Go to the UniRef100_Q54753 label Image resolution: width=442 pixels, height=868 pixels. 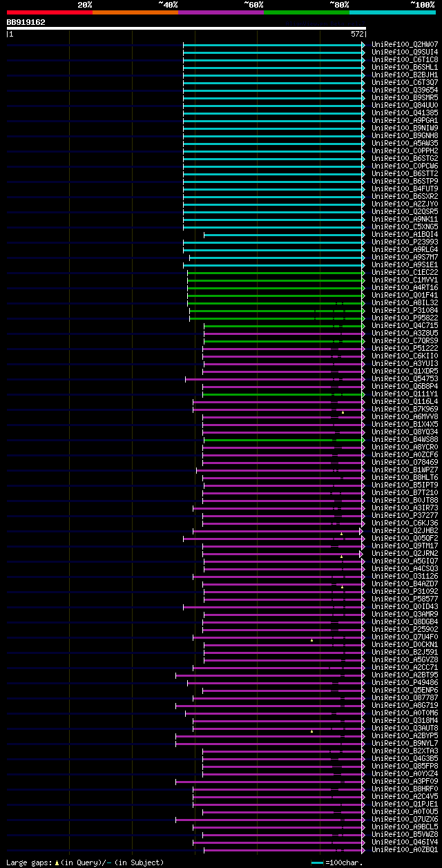tap(405, 379)
